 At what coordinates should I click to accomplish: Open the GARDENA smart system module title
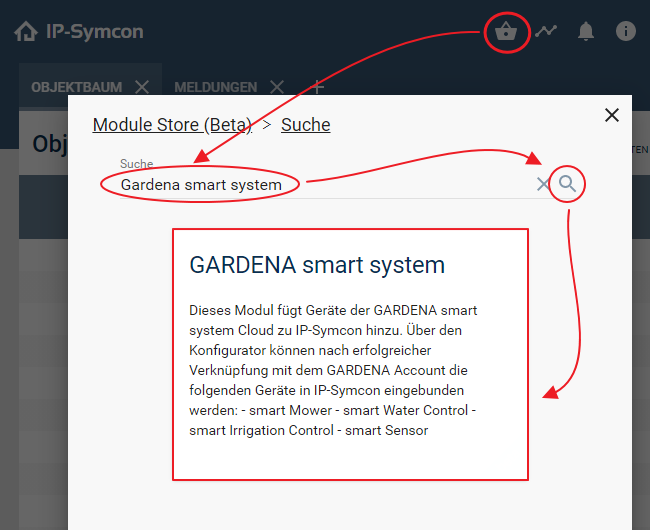pos(317,265)
